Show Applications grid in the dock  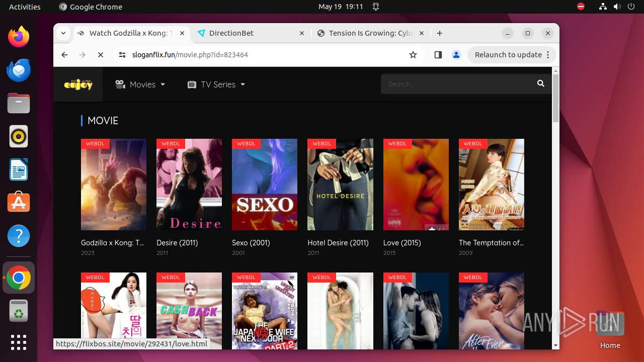19,342
